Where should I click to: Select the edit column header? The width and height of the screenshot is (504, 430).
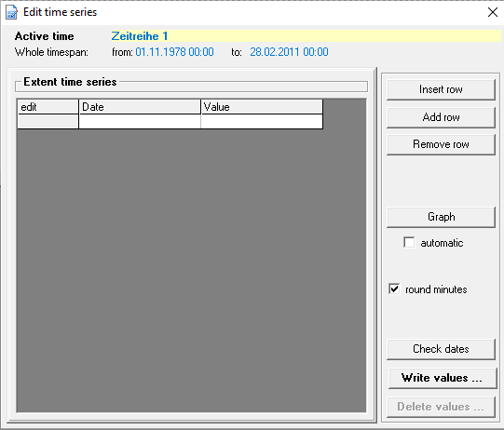click(48, 107)
